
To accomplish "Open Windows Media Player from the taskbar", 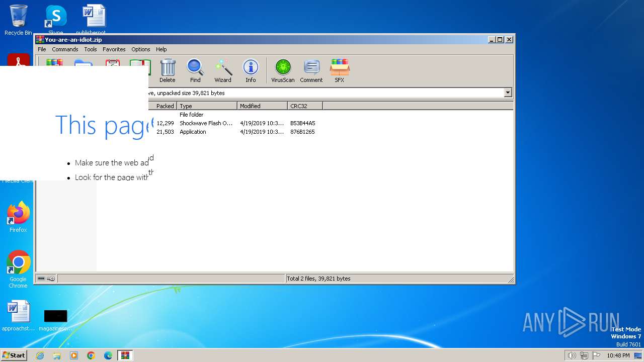I will click(x=74, y=355).
